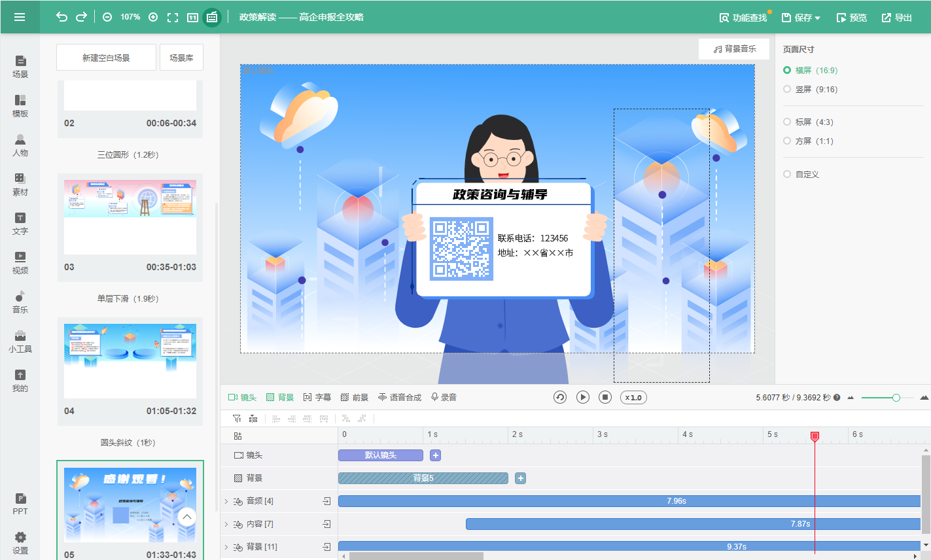Open the 小工具 widgets panel
This screenshot has height=560, width=931.
click(x=20, y=341)
